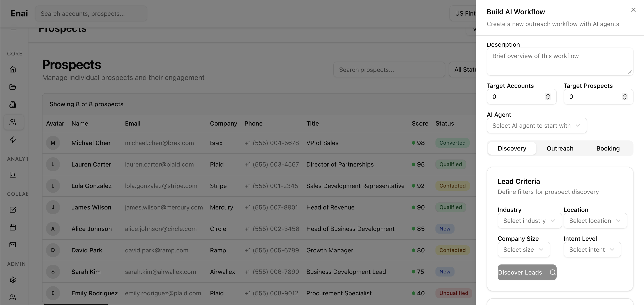
Task: Click the checkbox tasks icon in sidebar
Action: (x=13, y=209)
